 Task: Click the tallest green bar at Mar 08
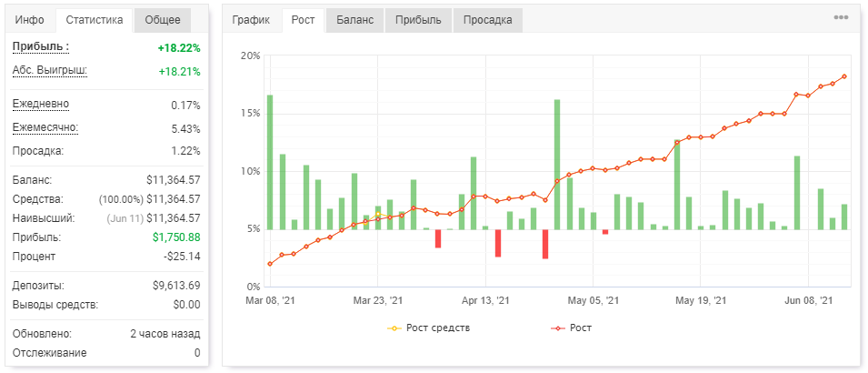point(270,162)
